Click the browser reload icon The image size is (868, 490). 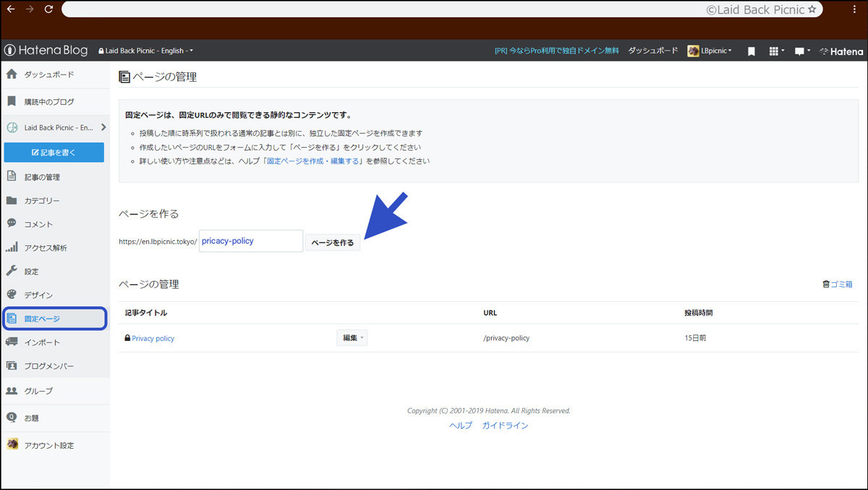[48, 9]
